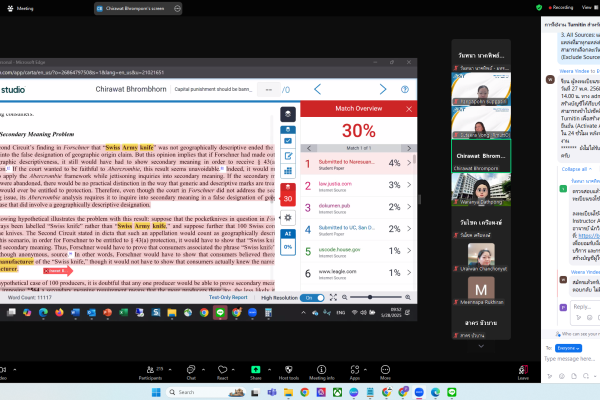Open the Rubric grid icon
Screen dimensions: 600x400
pos(288,171)
